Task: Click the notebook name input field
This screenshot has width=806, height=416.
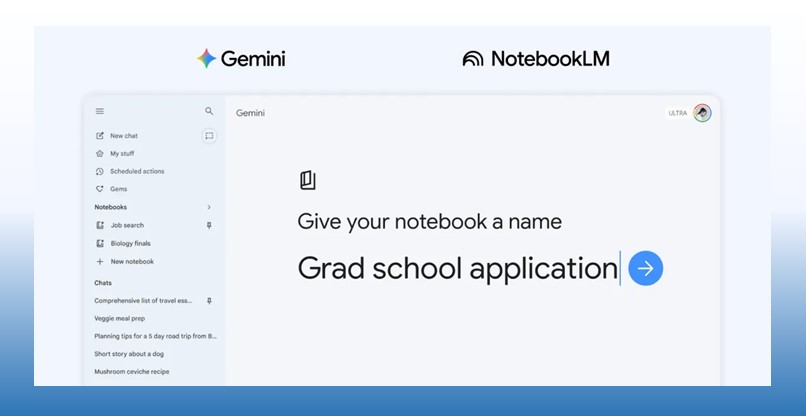Action: click(x=459, y=268)
